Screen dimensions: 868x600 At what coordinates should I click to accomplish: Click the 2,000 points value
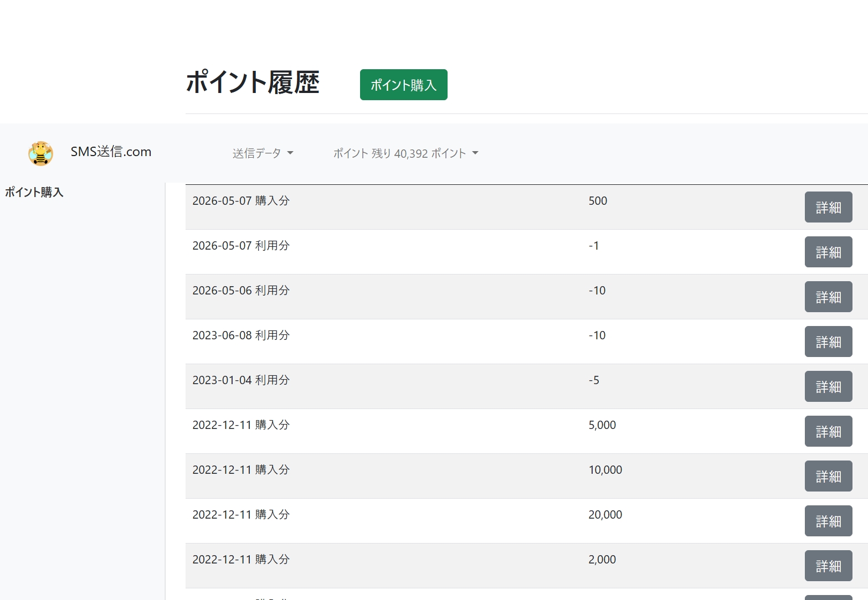tap(602, 560)
